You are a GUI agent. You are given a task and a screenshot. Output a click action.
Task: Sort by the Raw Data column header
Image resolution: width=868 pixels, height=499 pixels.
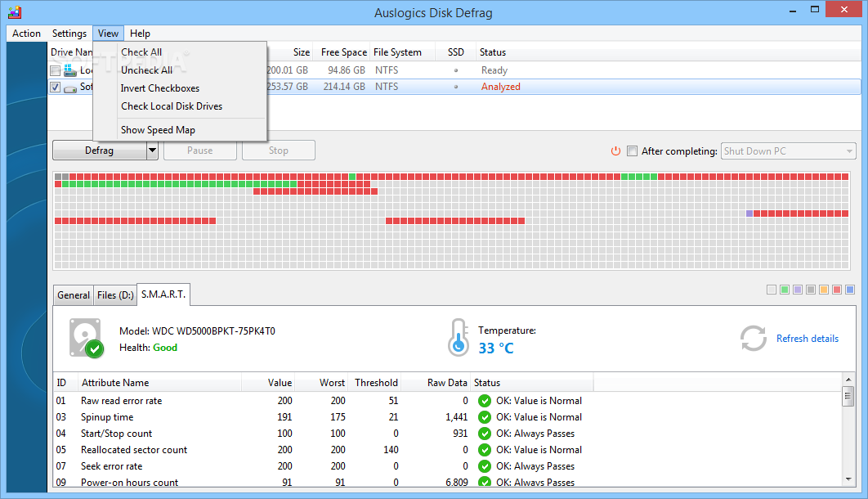point(437,383)
